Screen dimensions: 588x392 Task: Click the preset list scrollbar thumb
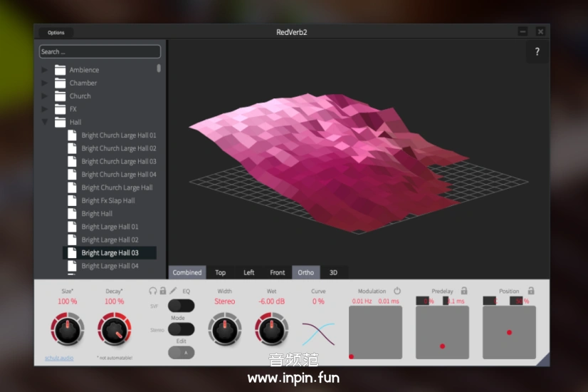[159, 68]
